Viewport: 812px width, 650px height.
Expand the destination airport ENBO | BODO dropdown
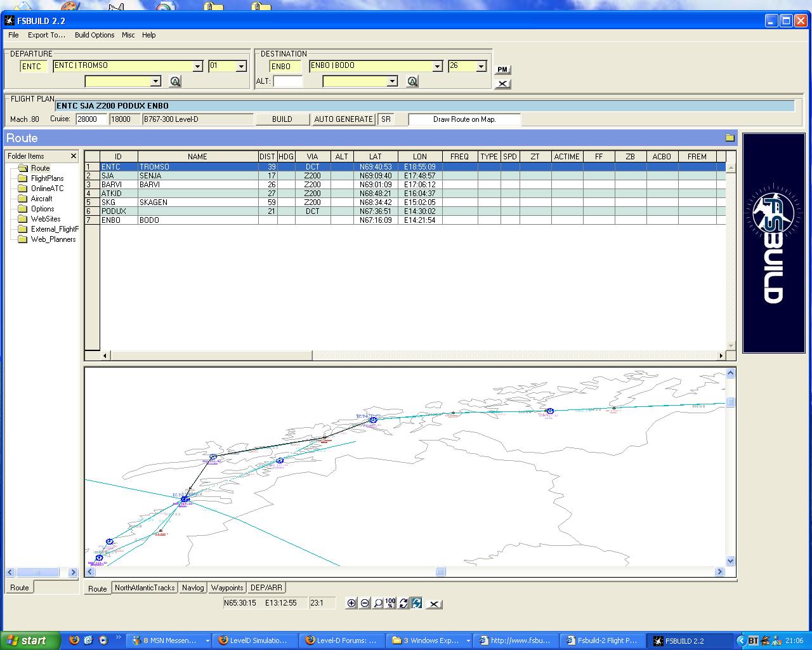[x=437, y=66]
